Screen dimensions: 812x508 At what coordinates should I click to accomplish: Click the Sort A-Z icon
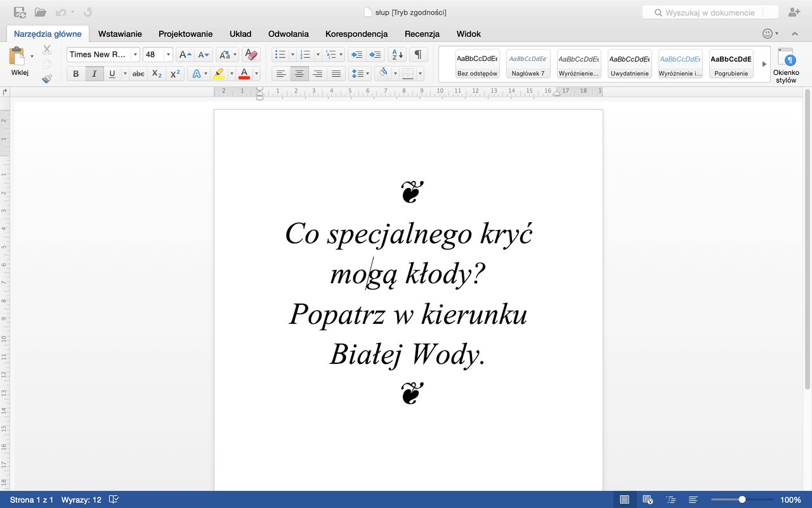(x=396, y=55)
